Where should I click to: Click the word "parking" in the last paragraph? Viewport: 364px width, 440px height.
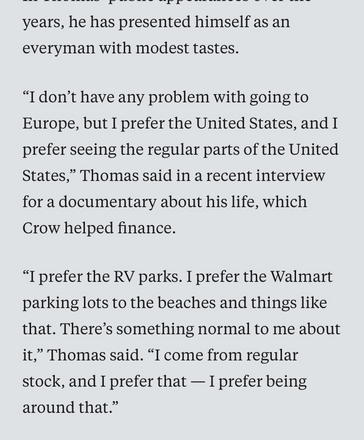[50, 303]
